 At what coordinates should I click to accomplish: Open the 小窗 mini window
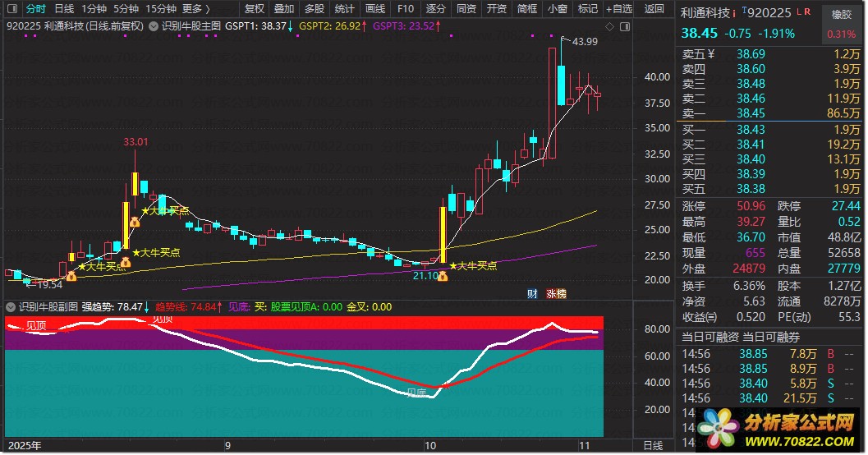(557, 9)
